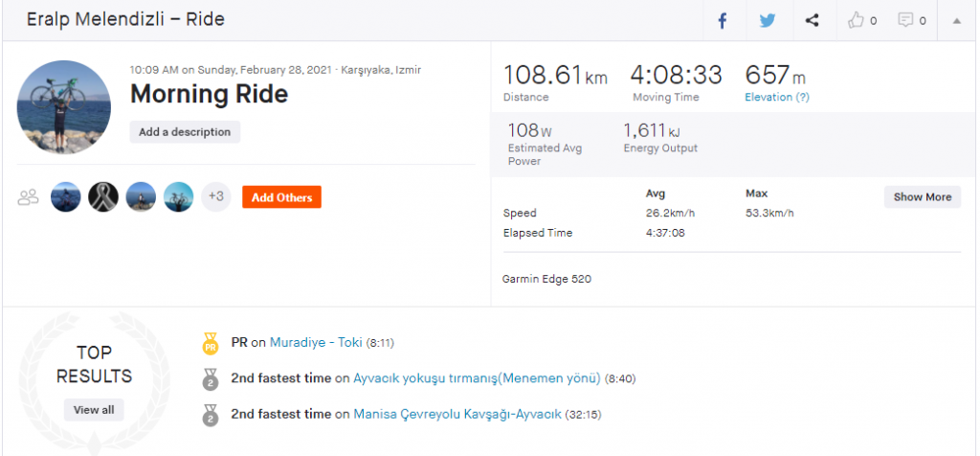The width and height of the screenshot is (980, 456).
Task: Open the Manisa Çevreyolu Kavşağı-Ayvacık segment
Action: (457, 415)
